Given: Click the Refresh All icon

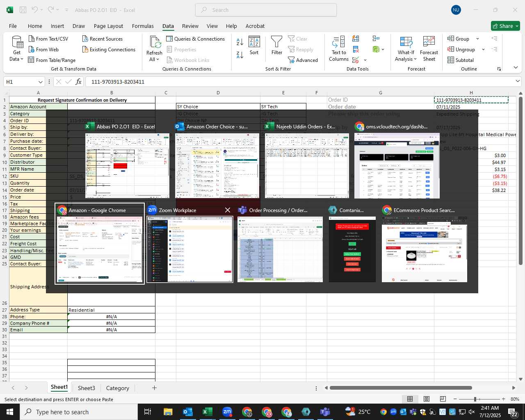Looking at the screenshot, I should (155, 42).
